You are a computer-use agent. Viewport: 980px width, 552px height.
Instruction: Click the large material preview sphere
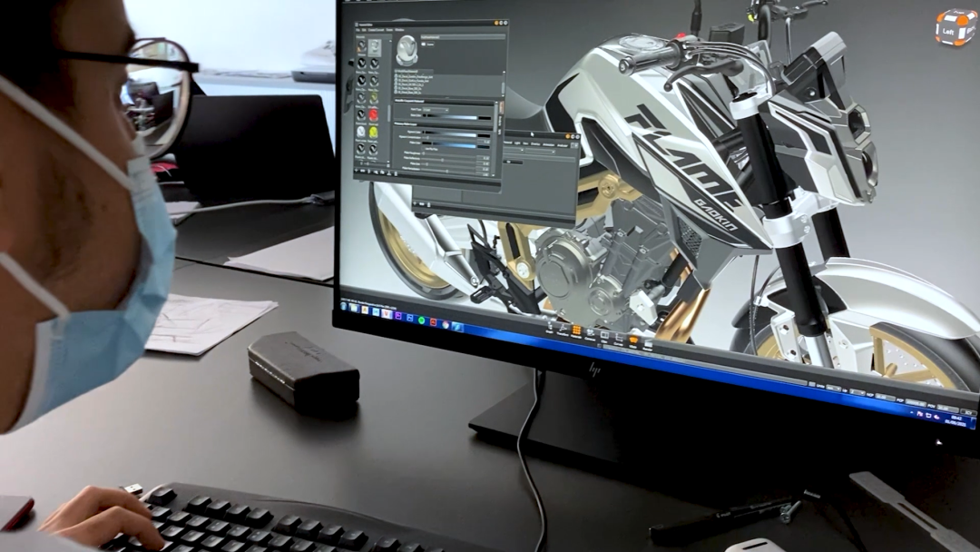tap(407, 51)
